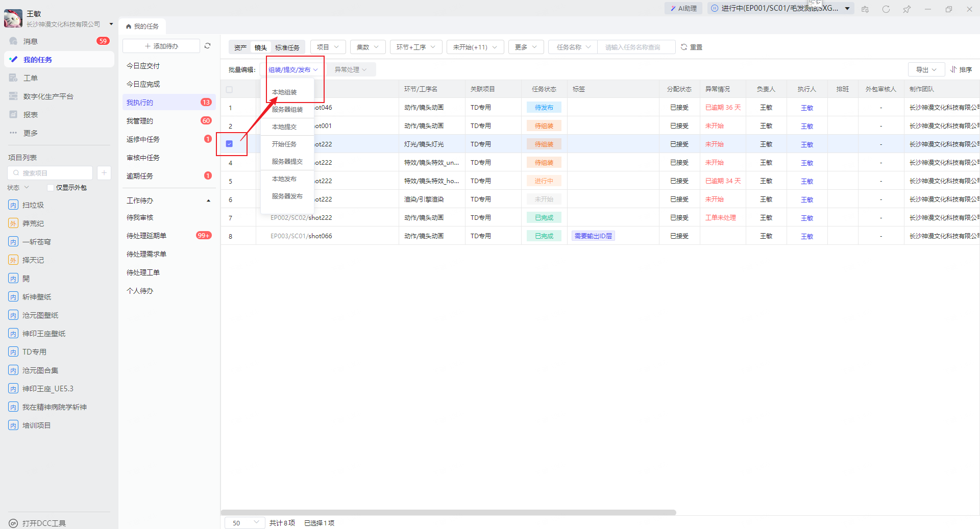This screenshot has height=529, width=980.
Task: Expand the 项目 filter dropdown
Action: (328, 47)
